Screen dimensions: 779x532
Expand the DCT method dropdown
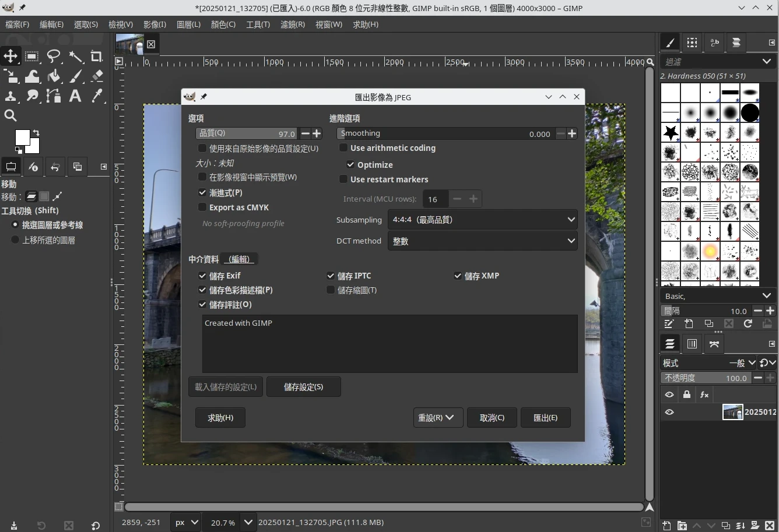482,241
